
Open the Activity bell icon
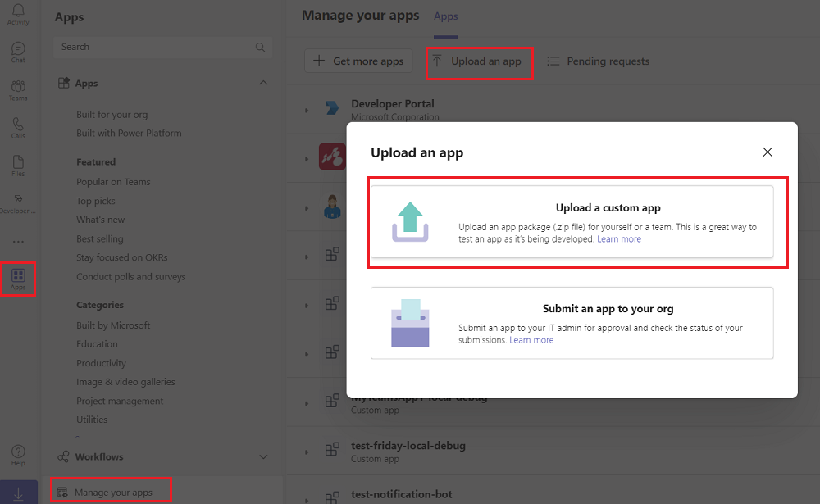coord(18,14)
